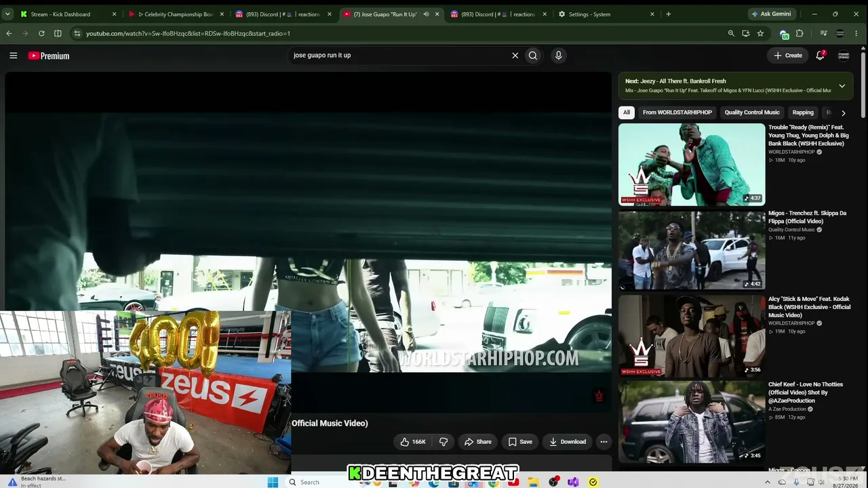Screen dimensions: 868x488
Task: Save the video to a playlist
Action: click(x=520, y=442)
